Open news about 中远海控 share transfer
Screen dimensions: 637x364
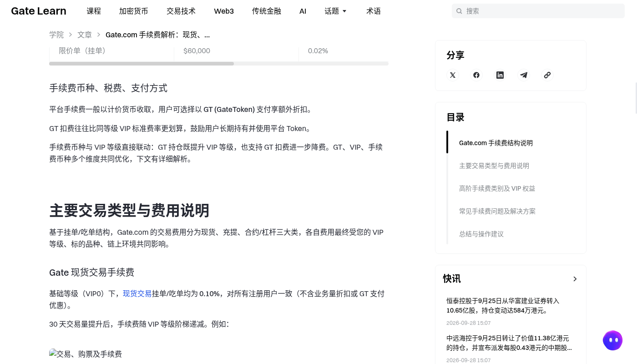coord(509,343)
